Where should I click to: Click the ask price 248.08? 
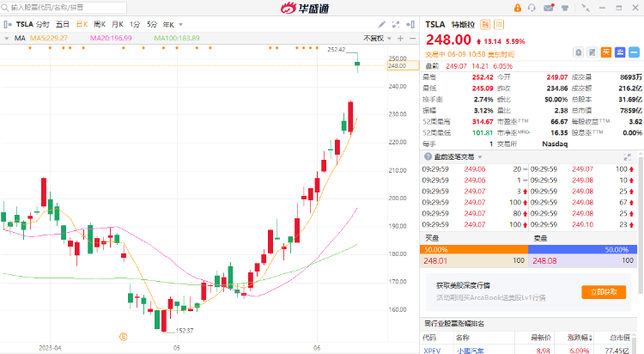pos(544,260)
